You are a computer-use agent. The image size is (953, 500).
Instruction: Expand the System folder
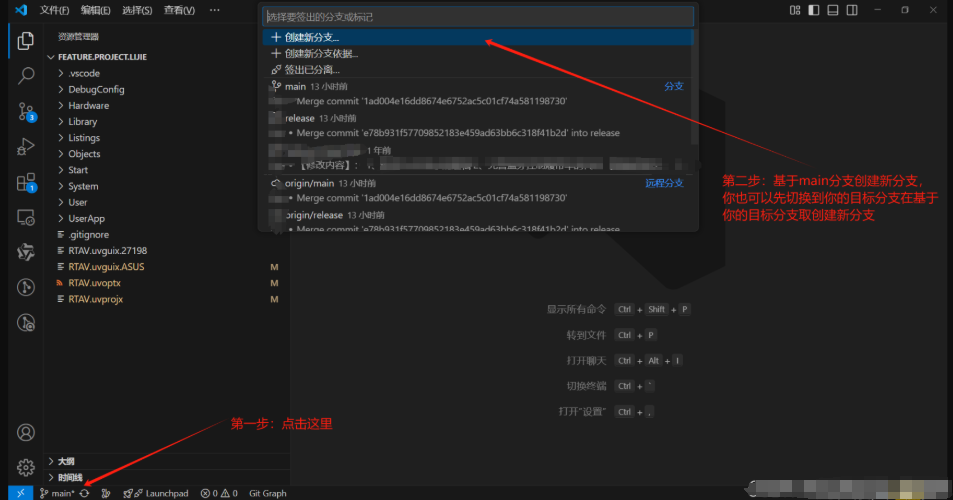click(x=167, y=186)
